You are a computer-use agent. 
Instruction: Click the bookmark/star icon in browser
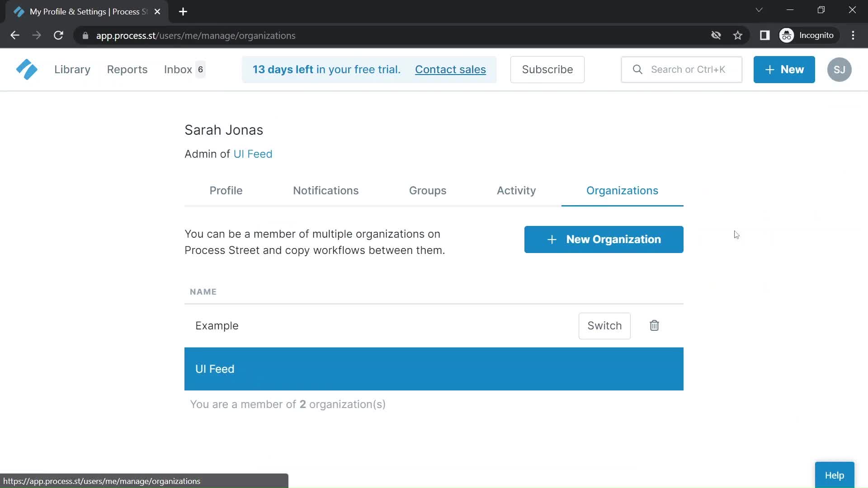pyautogui.click(x=738, y=35)
